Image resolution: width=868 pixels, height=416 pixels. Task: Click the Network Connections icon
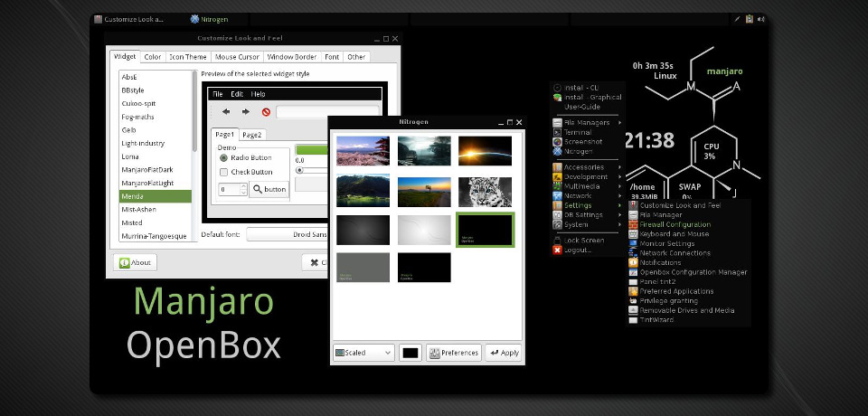(x=633, y=252)
